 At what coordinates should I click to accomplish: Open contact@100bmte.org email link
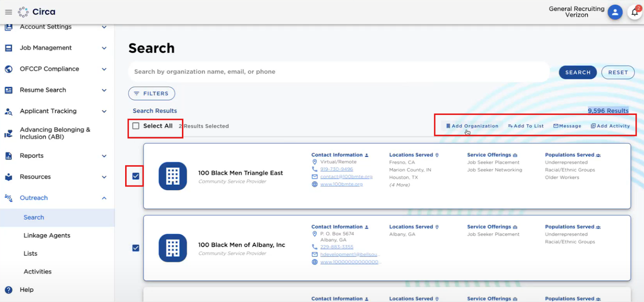coord(347,177)
